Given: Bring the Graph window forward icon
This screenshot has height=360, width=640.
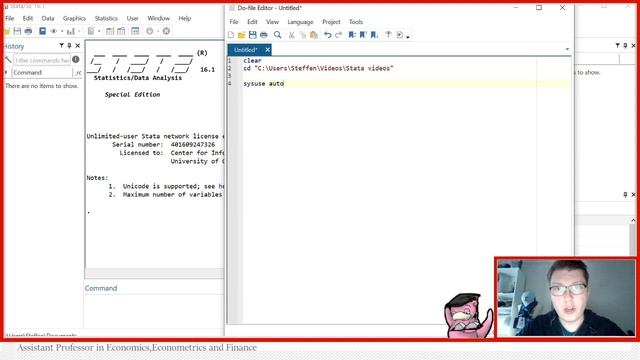Looking at the screenshot, I should [71, 31].
